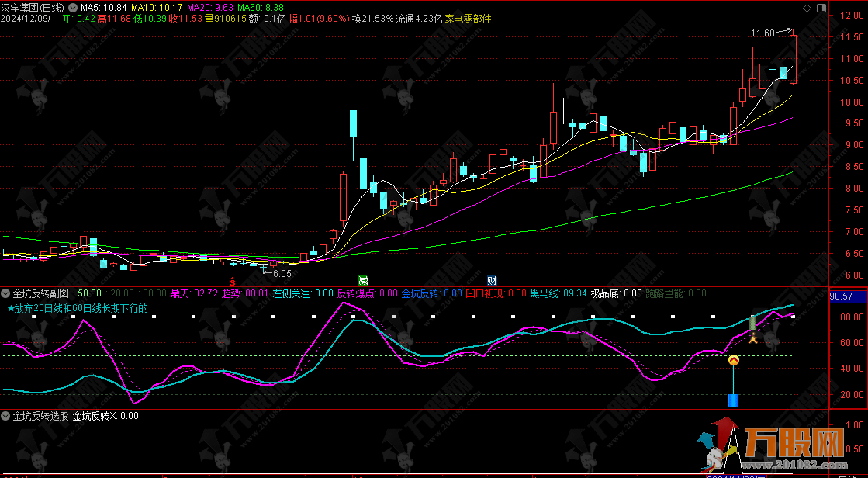Click the latest red candlestick at 11.68

point(793,59)
